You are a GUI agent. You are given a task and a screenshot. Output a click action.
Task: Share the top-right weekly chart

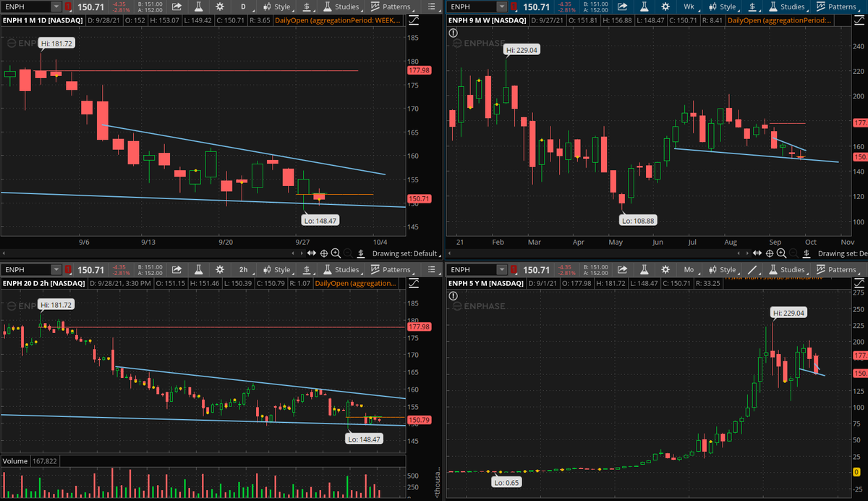(622, 7)
